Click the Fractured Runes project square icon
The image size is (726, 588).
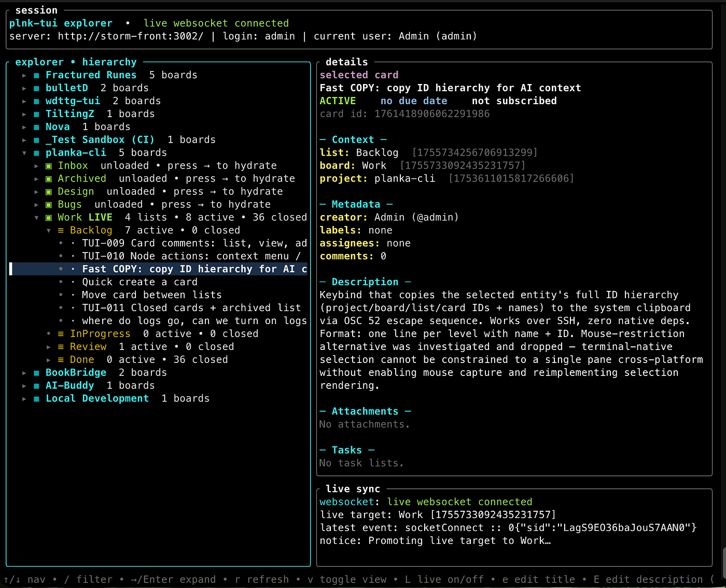[x=36, y=75]
